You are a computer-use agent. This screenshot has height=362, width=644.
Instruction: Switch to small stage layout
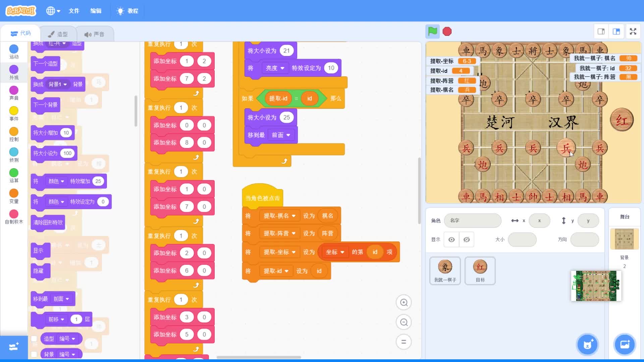click(x=601, y=32)
